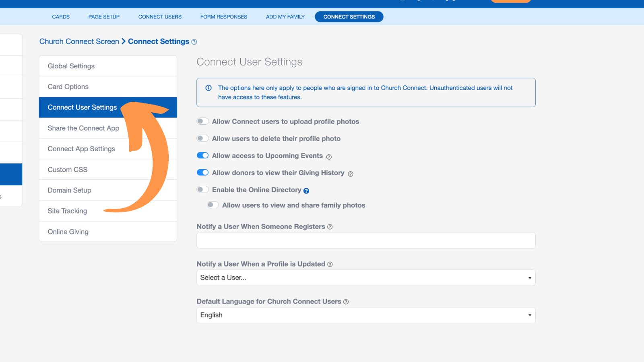Enable Connect users to upload profile photos
The image size is (644, 362).
click(x=202, y=121)
